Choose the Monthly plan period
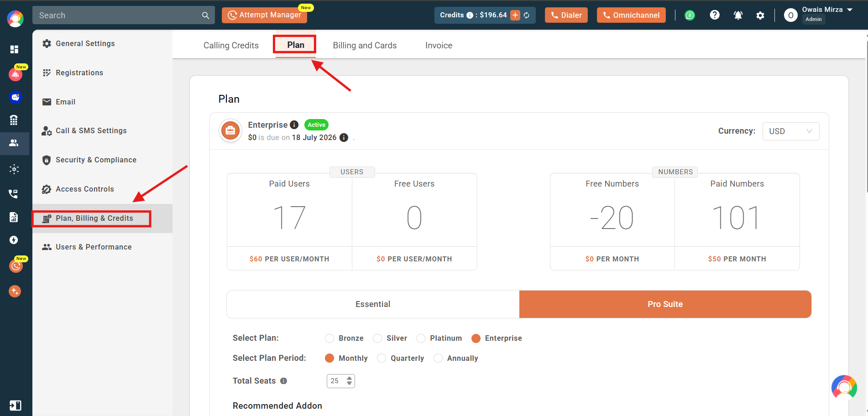The image size is (868, 416). tap(329, 358)
